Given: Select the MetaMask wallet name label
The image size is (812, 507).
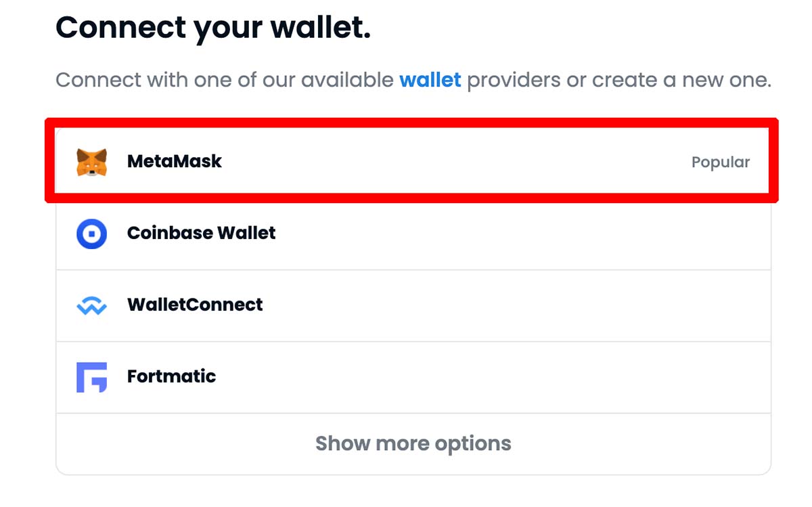Looking at the screenshot, I should pyautogui.click(x=175, y=161).
